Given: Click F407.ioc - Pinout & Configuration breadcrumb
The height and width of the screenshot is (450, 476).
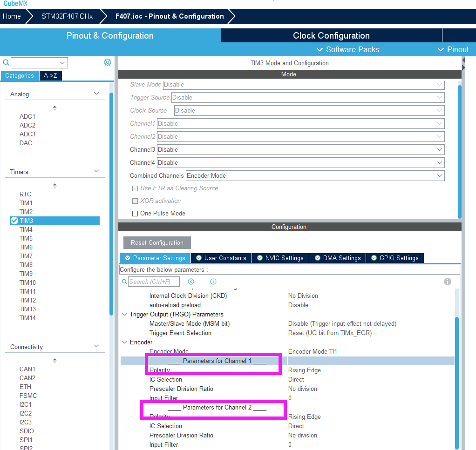Looking at the screenshot, I should click(170, 16).
